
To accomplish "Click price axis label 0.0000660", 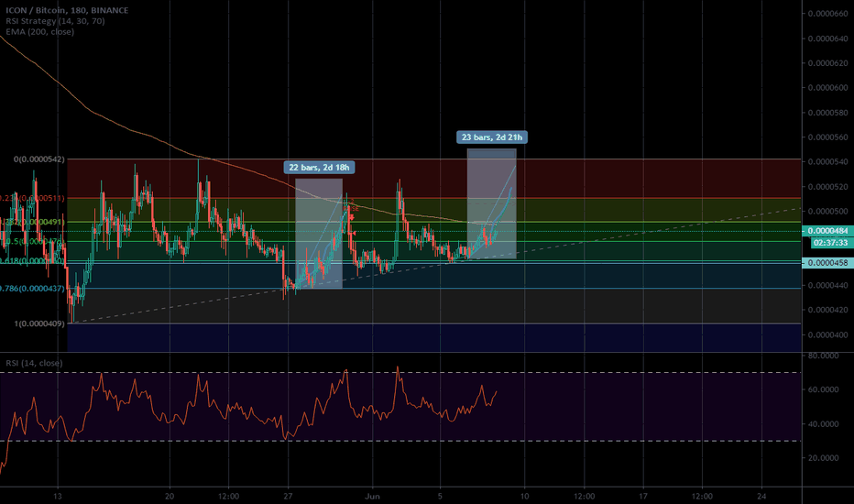I will click(x=827, y=14).
